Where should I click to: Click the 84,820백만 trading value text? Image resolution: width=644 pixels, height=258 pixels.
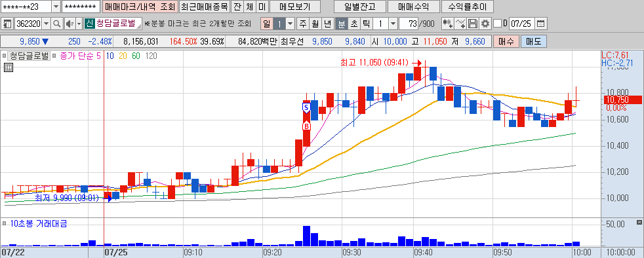258,41
